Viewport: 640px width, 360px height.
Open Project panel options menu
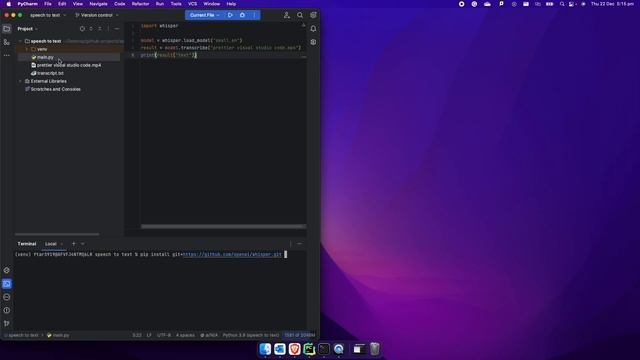[x=108, y=29]
